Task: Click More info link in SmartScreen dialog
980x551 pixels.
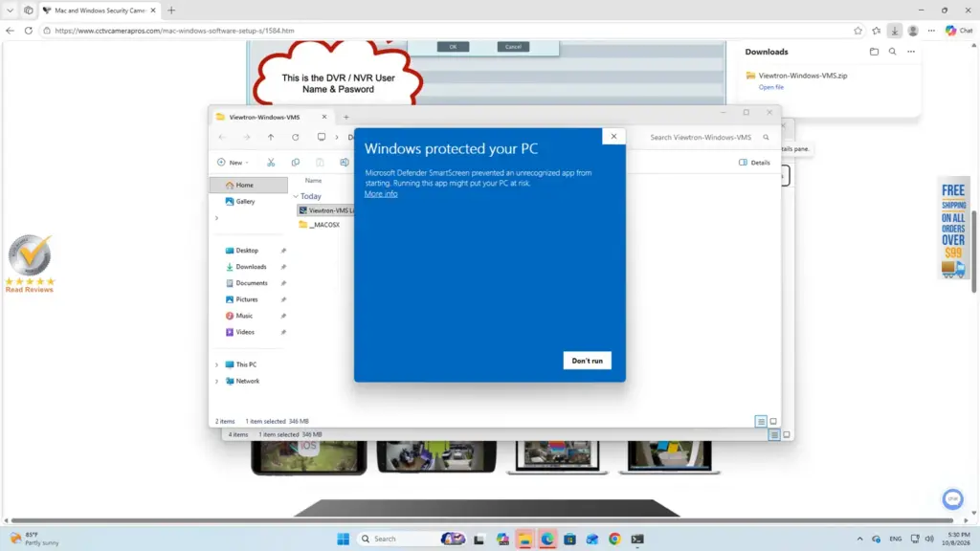Action: pos(381,193)
